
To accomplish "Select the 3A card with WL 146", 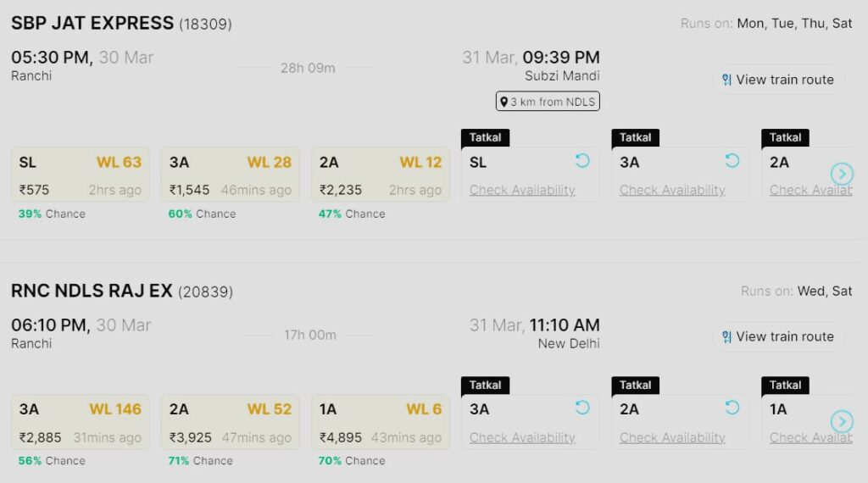I will click(x=81, y=422).
